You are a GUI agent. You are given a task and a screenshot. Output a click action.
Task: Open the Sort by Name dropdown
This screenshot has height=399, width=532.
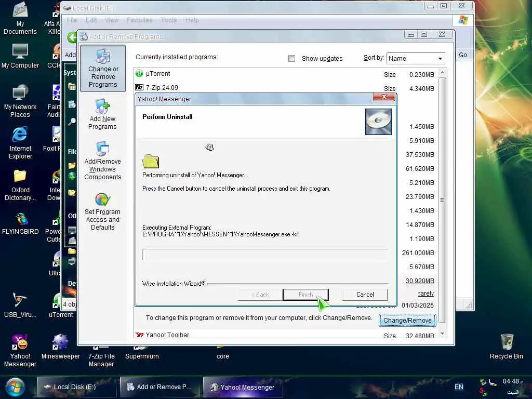[x=416, y=58]
